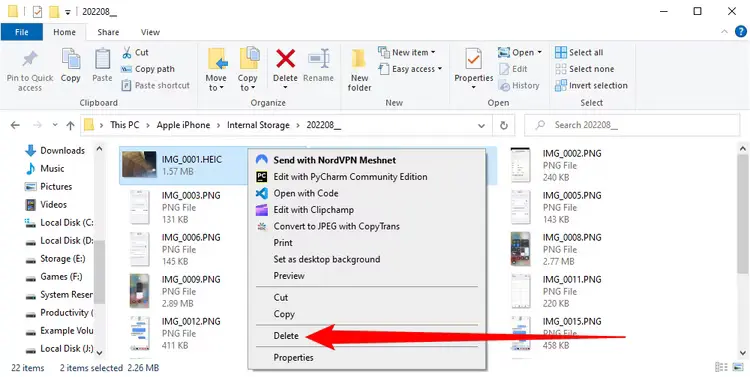The image size is (750, 377).
Task: Open Videos in navigation pane
Action: 46,205
